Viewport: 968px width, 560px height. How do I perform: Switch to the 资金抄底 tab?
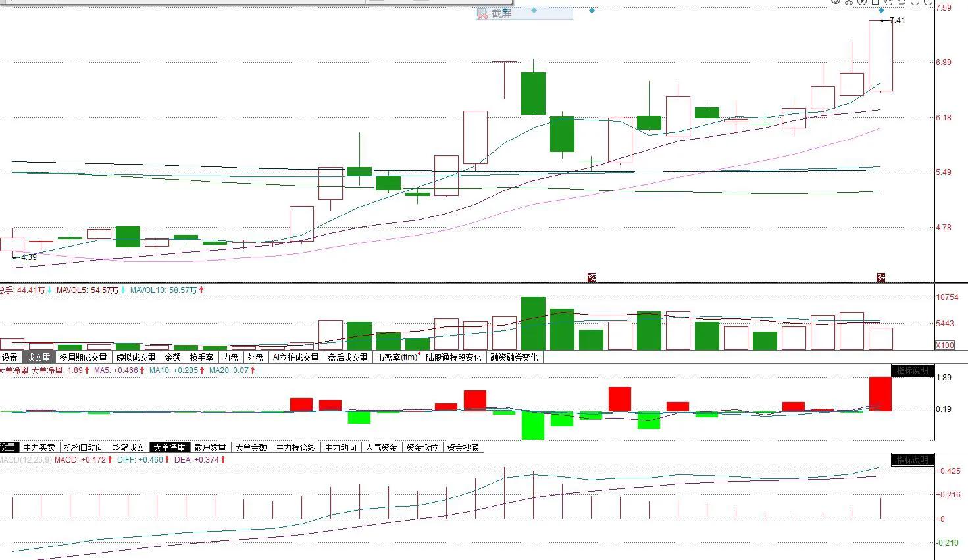[463, 447]
